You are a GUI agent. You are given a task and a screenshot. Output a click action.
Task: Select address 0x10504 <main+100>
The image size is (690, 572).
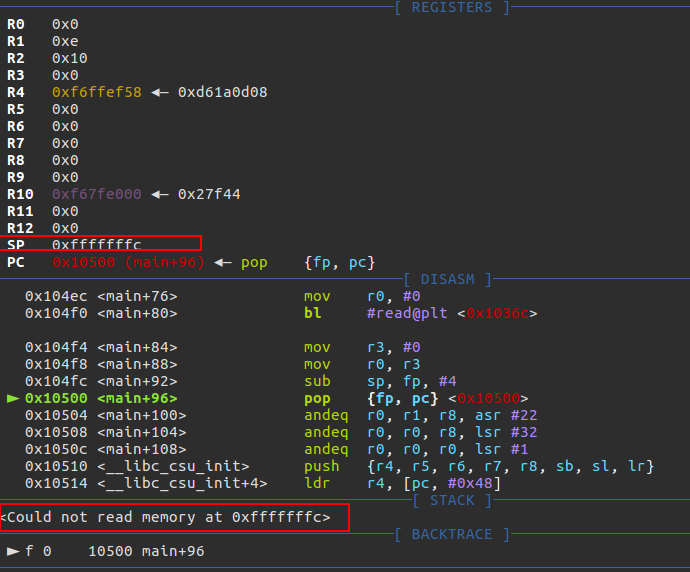coord(106,415)
